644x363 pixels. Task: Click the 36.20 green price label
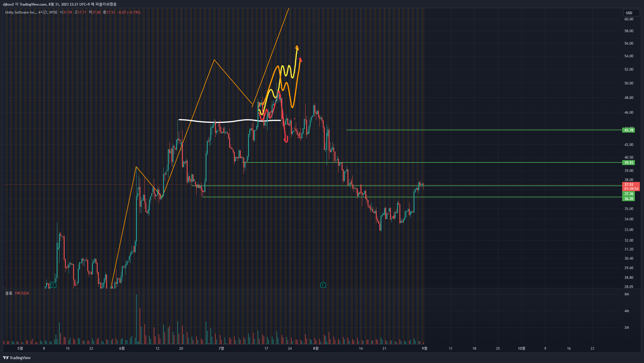(x=628, y=198)
